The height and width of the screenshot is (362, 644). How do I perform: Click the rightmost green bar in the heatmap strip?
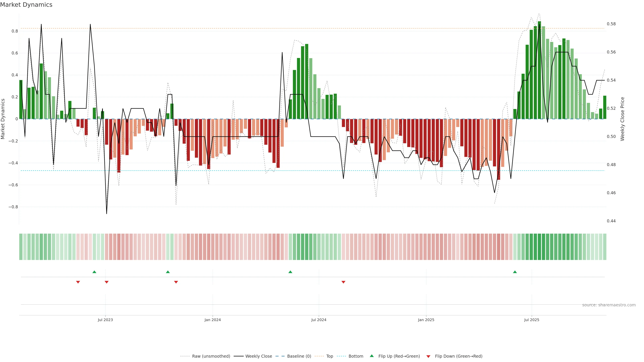coord(604,247)
